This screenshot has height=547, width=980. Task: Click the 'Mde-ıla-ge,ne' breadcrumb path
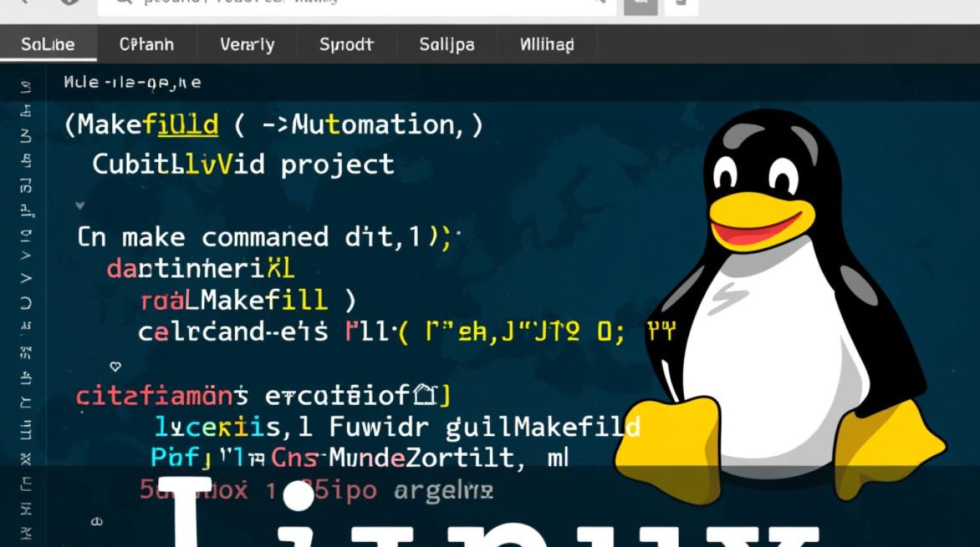pyautogui.click(x=132, y=82)
